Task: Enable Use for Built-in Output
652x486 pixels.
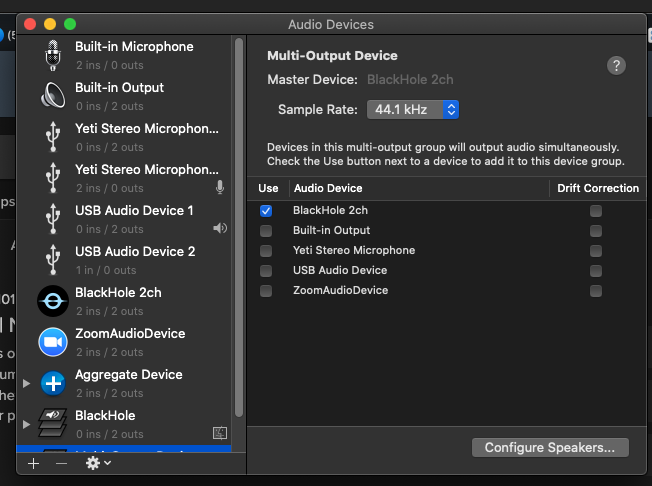Action: coord(266,231)
